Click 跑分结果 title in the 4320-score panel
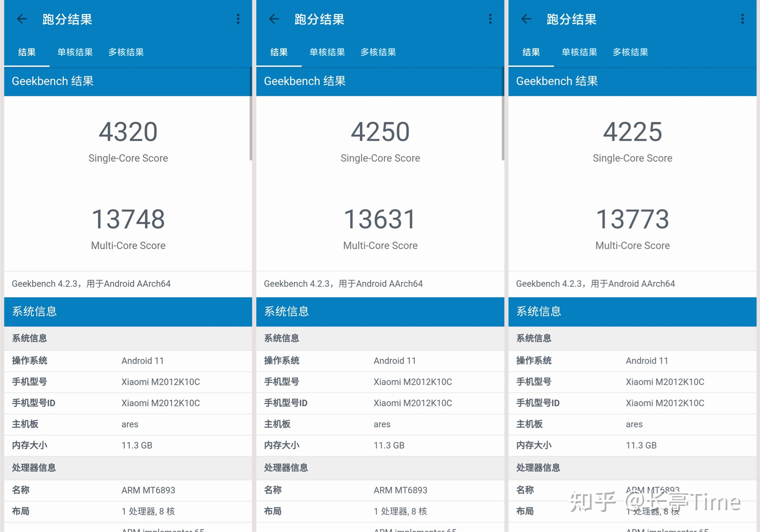 (x=67, y=19)
